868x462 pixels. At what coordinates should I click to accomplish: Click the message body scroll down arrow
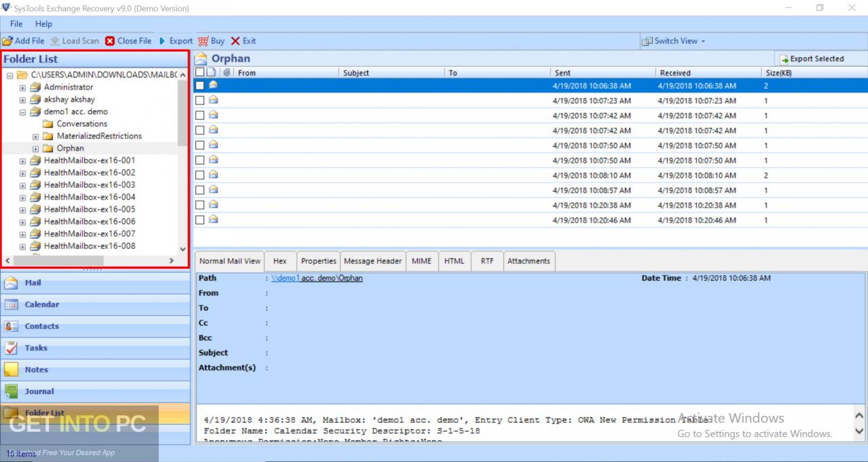tap(860, 431)
